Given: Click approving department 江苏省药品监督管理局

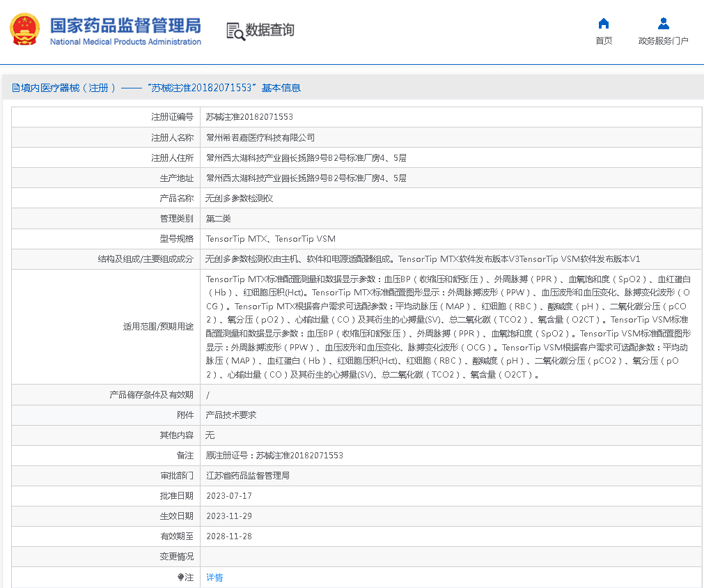Looking at the screenshot, I should pos(247,476).
